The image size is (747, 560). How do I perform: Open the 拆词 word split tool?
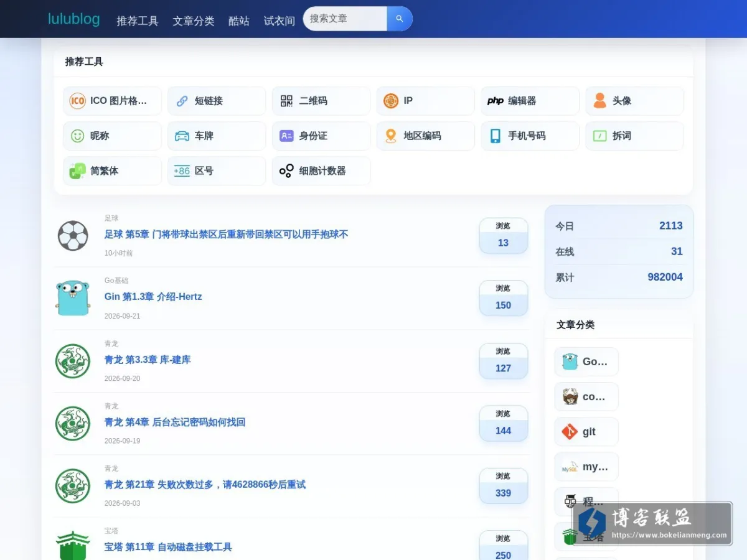coord(634,136)
